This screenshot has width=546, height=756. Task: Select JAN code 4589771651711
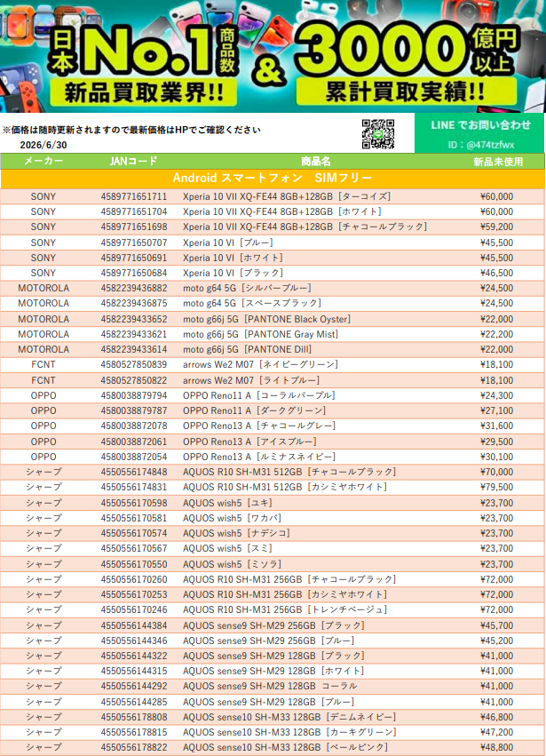pos(134,196)
